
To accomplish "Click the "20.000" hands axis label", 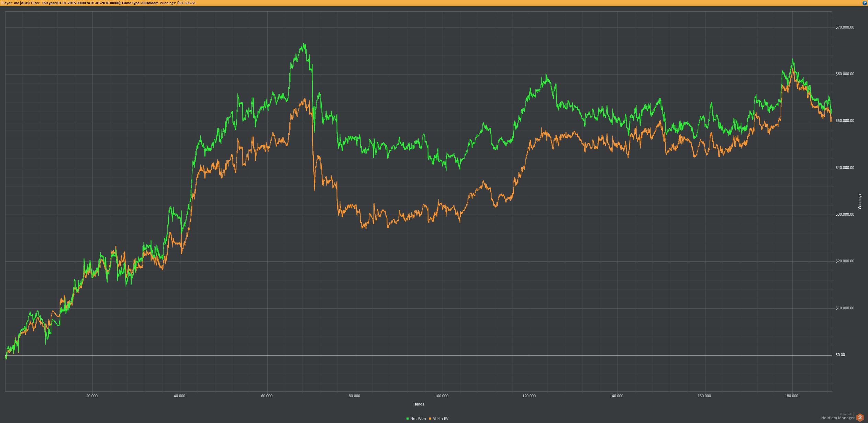I will [92, 396].
